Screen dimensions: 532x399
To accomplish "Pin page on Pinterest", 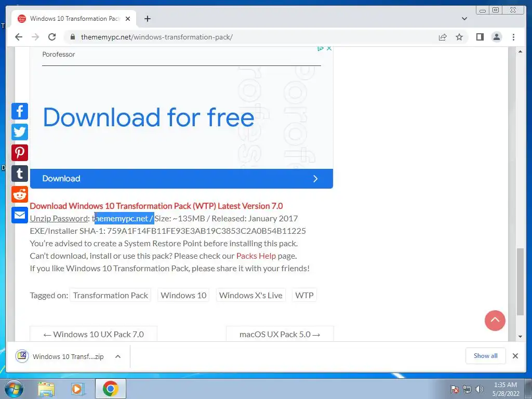I will (20, 153).
